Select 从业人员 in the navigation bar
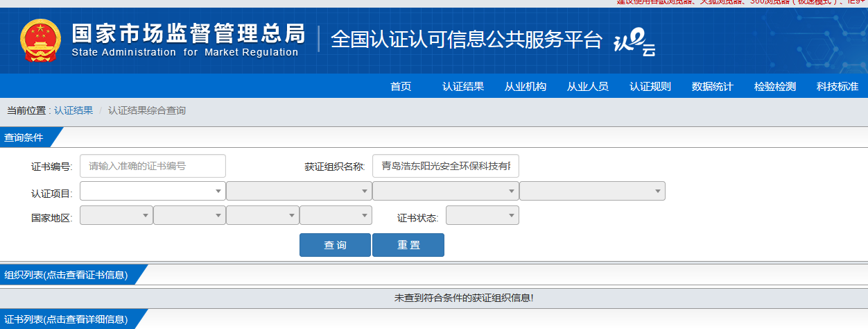868x329 pixels. (588, 86)
